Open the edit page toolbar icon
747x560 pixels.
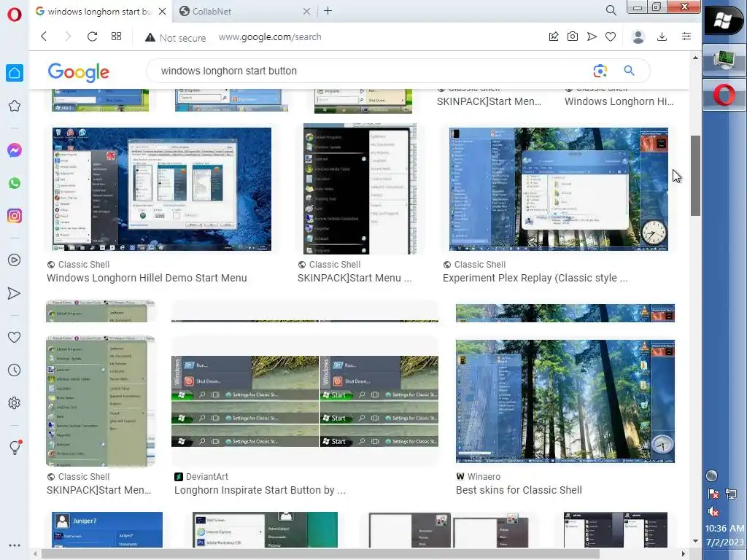(x=554, y=36)
